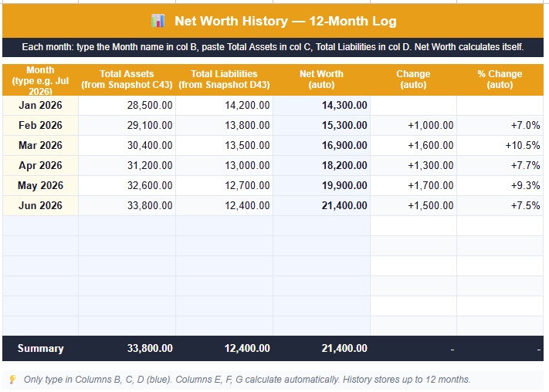The height and width of the screenshot is (392, 549).
Task: Select percent change cell '+7.5%'
Action: (500, 205)
